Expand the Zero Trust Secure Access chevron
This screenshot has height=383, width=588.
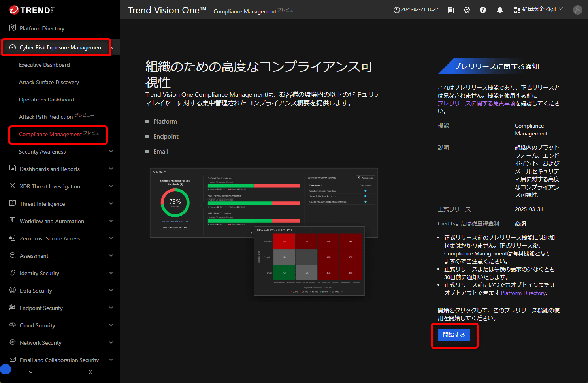click(x=111, y=238)
